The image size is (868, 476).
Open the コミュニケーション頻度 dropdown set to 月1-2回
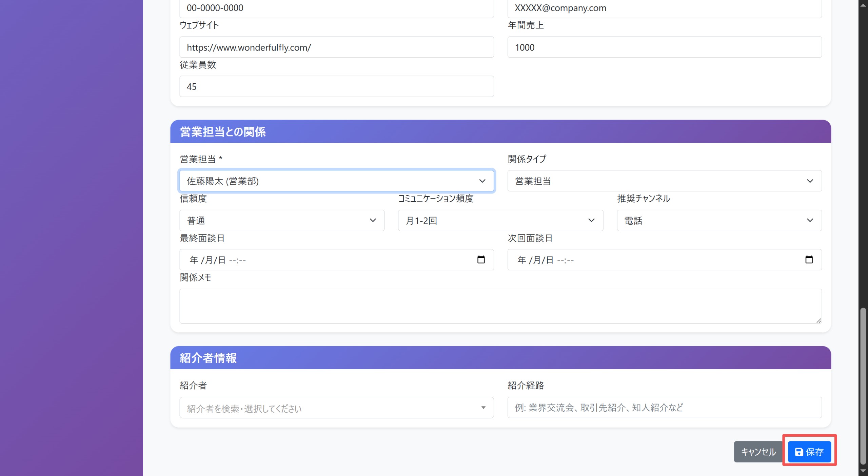tap(500, 220)
